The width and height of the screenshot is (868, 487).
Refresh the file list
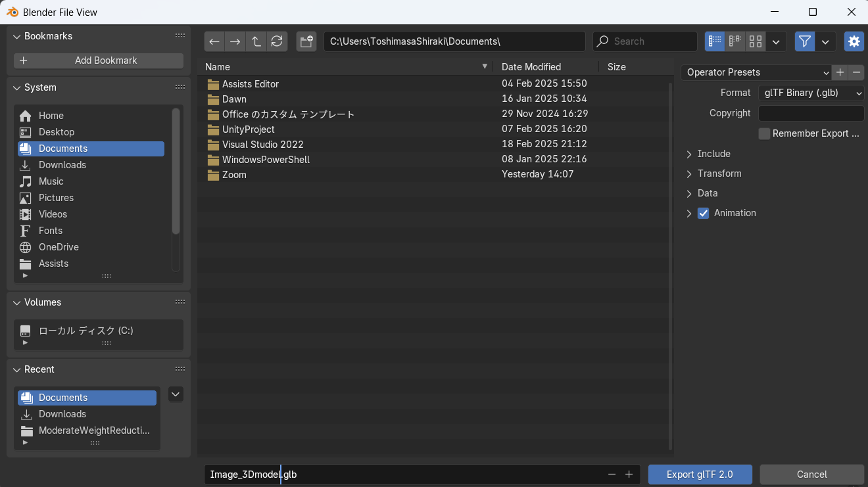pyautogui.click(x=277, y=41)
